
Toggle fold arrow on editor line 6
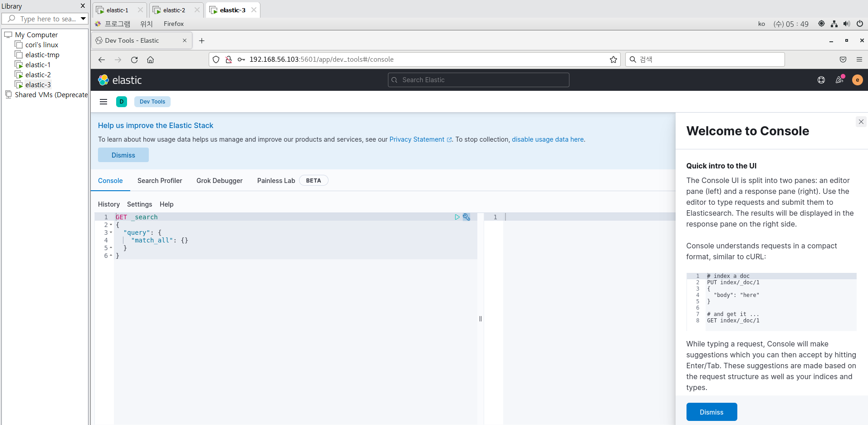click(x=111, y=256)
